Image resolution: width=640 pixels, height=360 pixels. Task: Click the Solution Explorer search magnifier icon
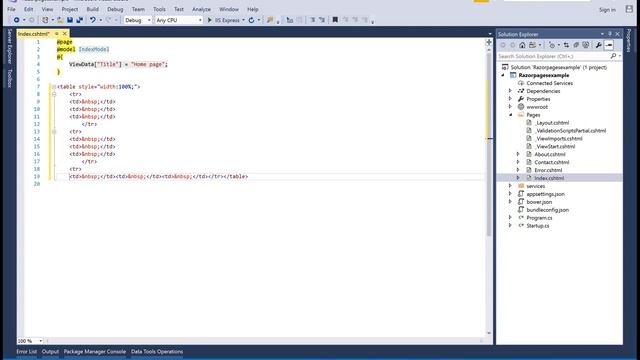coord(613,56)
